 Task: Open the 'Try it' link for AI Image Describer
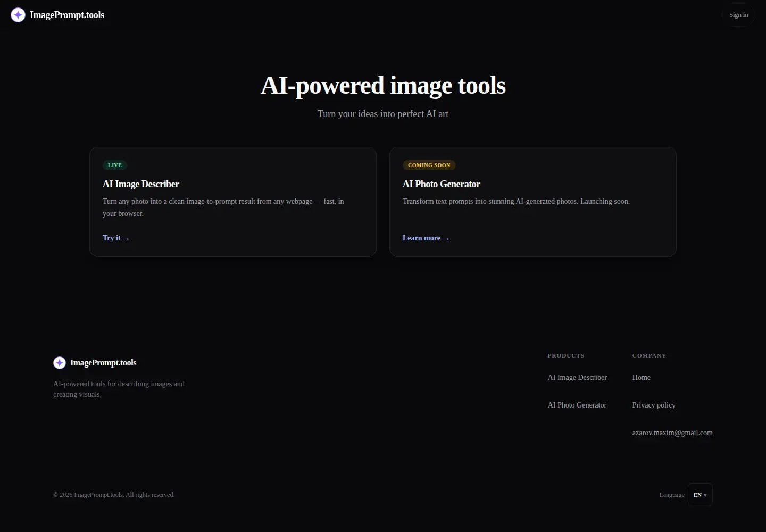point(116,238)
